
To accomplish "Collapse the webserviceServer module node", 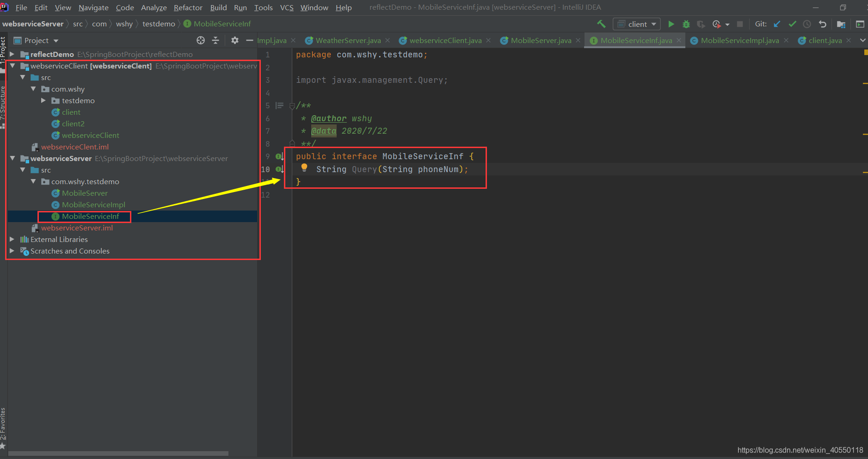I will tap(12, 158).
